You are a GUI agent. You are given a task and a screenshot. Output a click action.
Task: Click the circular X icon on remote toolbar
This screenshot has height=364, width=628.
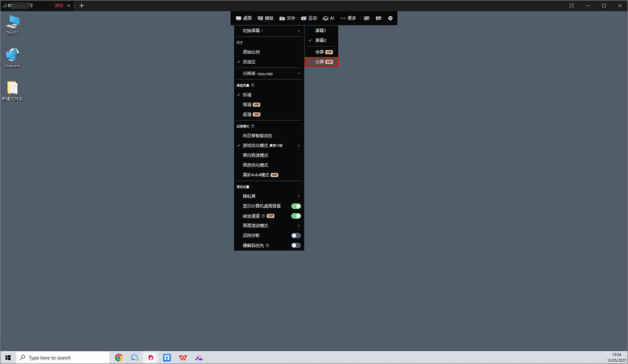tap(390, 18)
